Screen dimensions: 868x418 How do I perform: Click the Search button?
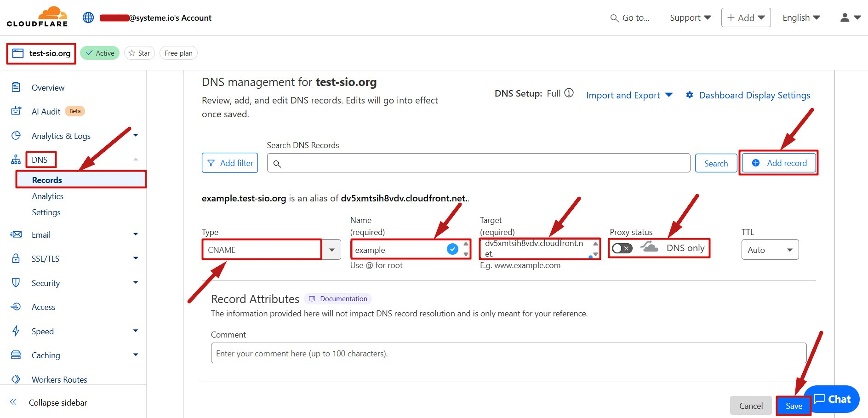(x=716, y=163)
